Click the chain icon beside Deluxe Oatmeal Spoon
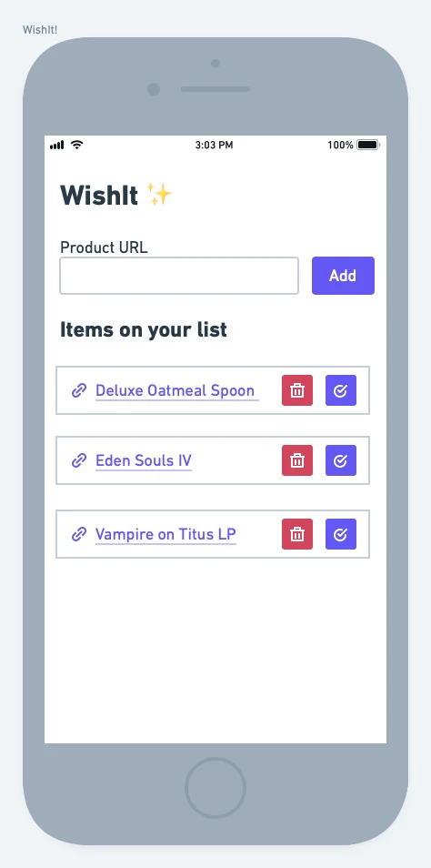The height and width of the screenshot is (868, 431). pos(79,390)
